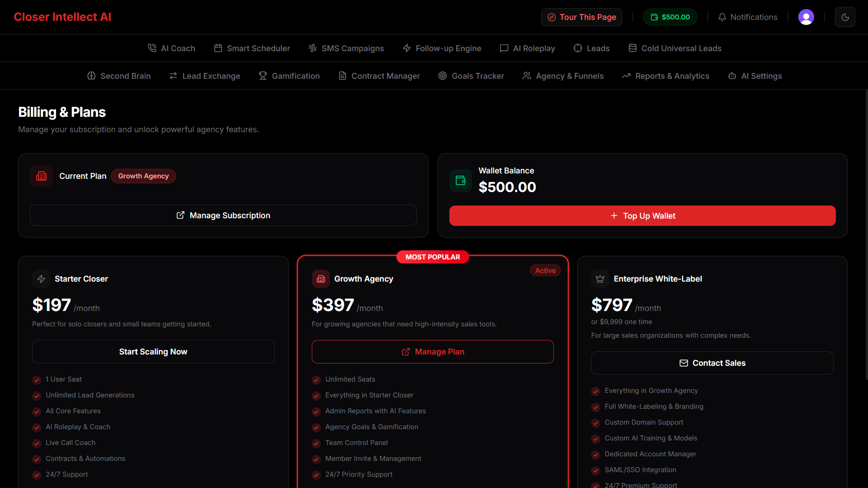Open the AI Coach menu item
868x488 pixels.
[172, 48]
